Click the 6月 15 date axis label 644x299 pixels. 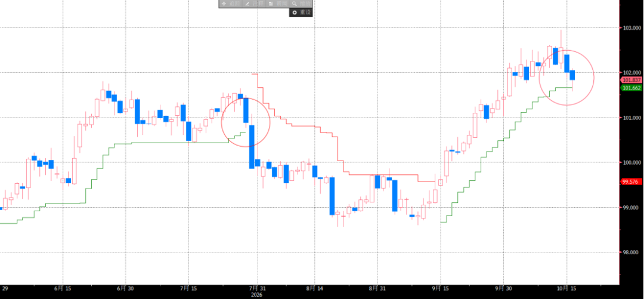coord(64,289)
